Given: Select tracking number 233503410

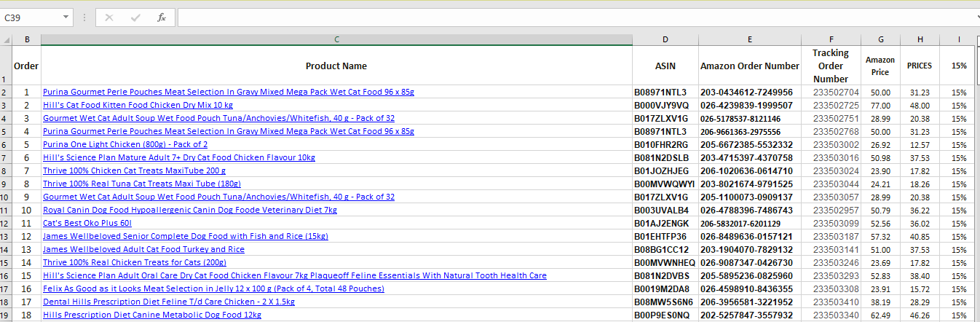Looking at the screenshot, I should 831,302.
